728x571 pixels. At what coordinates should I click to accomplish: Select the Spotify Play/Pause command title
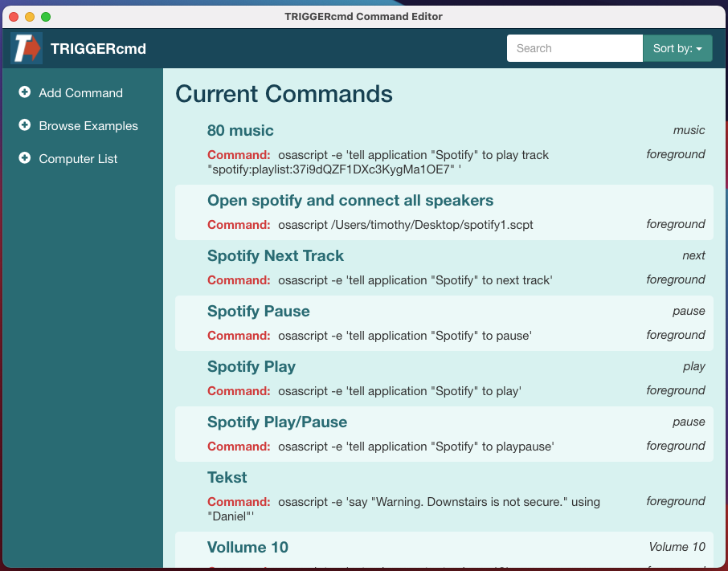click(x=276, y=422)
